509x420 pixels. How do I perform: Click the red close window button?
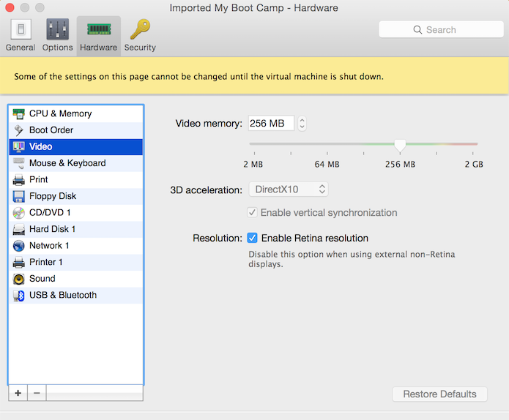coord(10,7)
